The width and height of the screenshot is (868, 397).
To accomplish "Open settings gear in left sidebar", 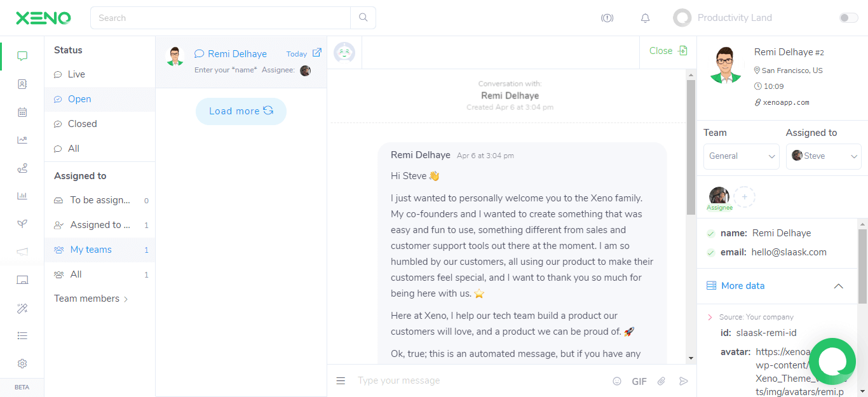I will coord(22,363).
